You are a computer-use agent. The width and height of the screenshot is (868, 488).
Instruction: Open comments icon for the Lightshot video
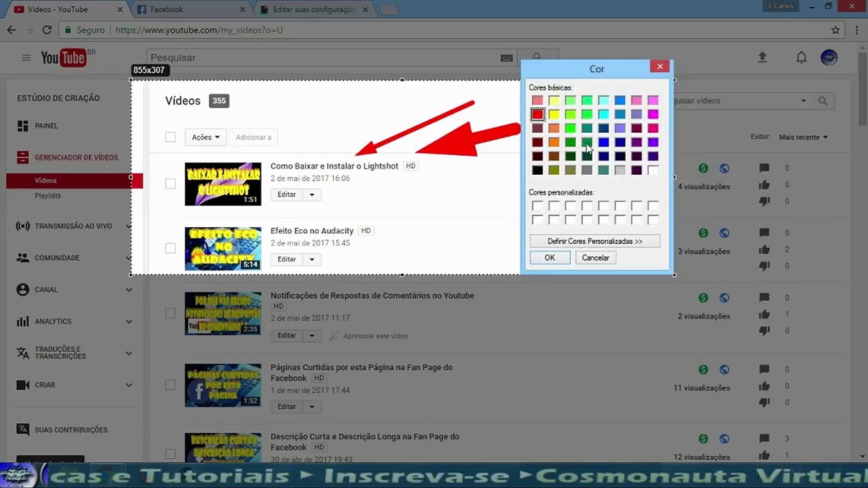pos(764,168)
